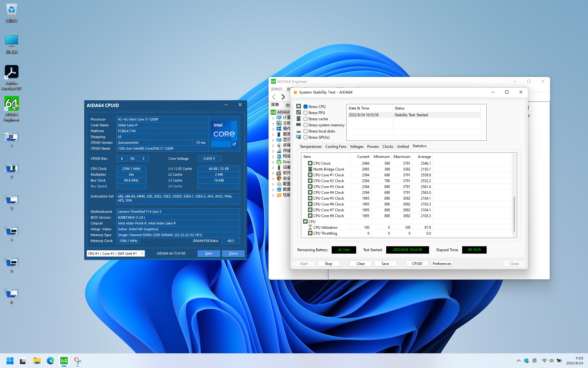Click the taskbar clock showing 11:03
The height and width of the screenshot is (368, 588).
pos(575,361)
